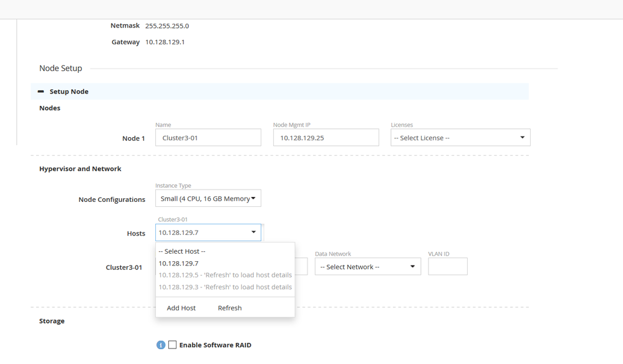623x364 pixels.
Task: Click the blue info icon beside Software RAID
Action: 161,345
